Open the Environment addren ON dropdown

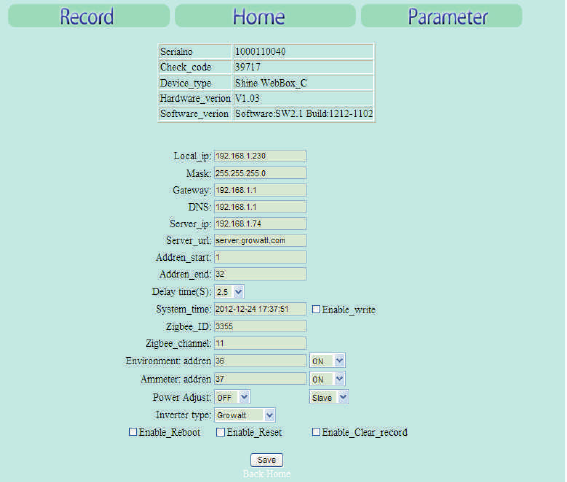[x=327, y=361]
